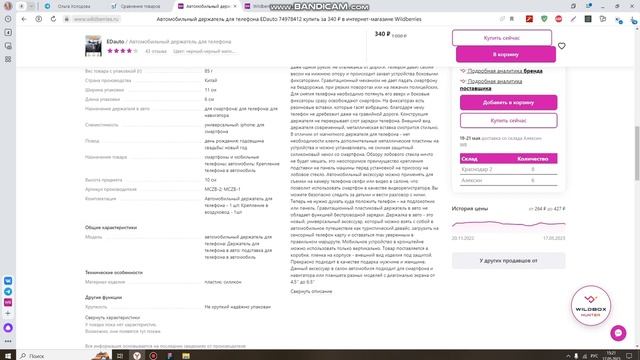Collapse description via Свернуть описание
The image size is (640, 360).
coord(311,291)
